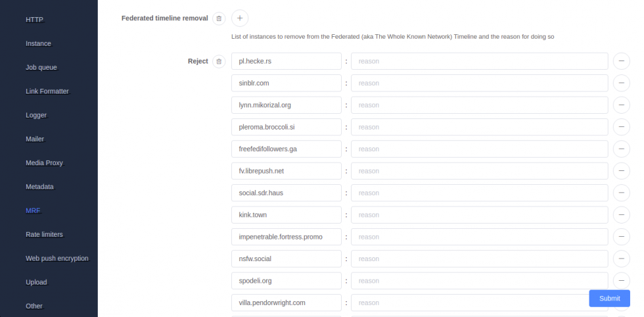Click the impenetrable.fortress.promo domain field
This screenshot has width=644, height=317.
287,237
